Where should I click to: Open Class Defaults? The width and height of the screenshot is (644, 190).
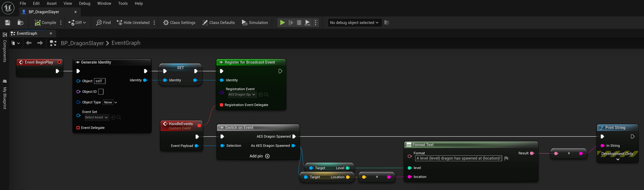(x=219, y=22)
